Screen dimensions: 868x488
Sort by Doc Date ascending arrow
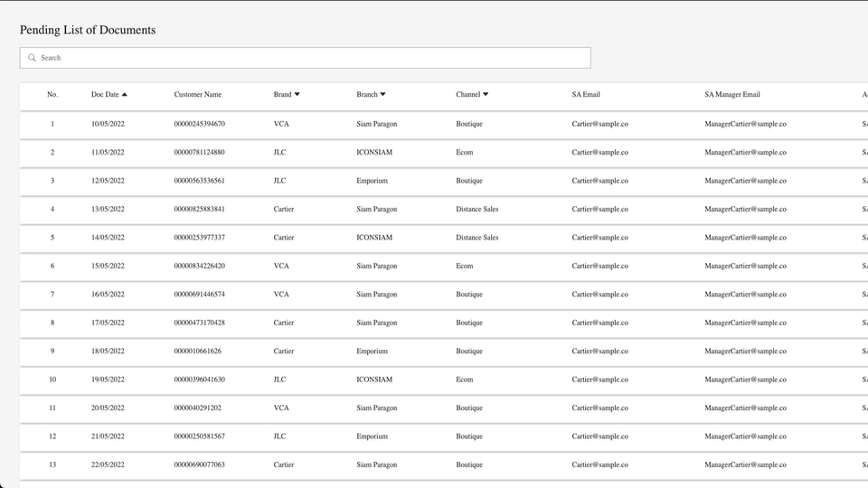(125, 95)
